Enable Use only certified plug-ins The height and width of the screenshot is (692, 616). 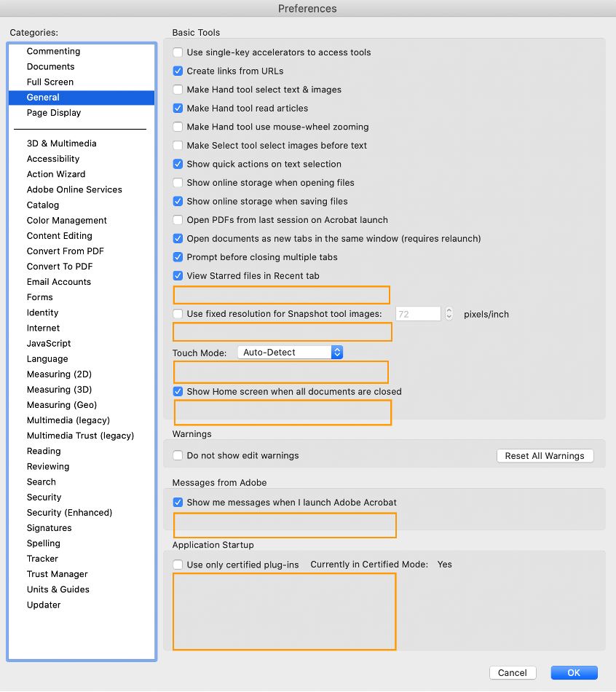click(177, 564)
